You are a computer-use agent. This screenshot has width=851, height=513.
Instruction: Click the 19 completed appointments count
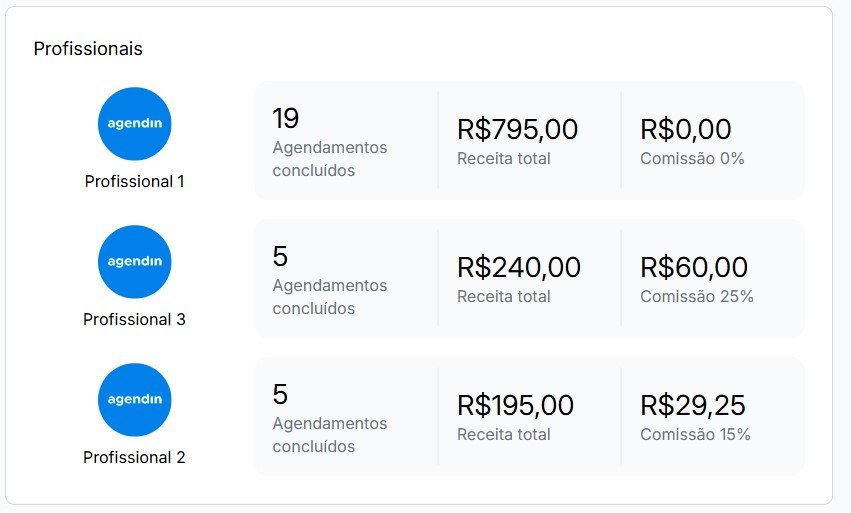click(x=285, y=119)
